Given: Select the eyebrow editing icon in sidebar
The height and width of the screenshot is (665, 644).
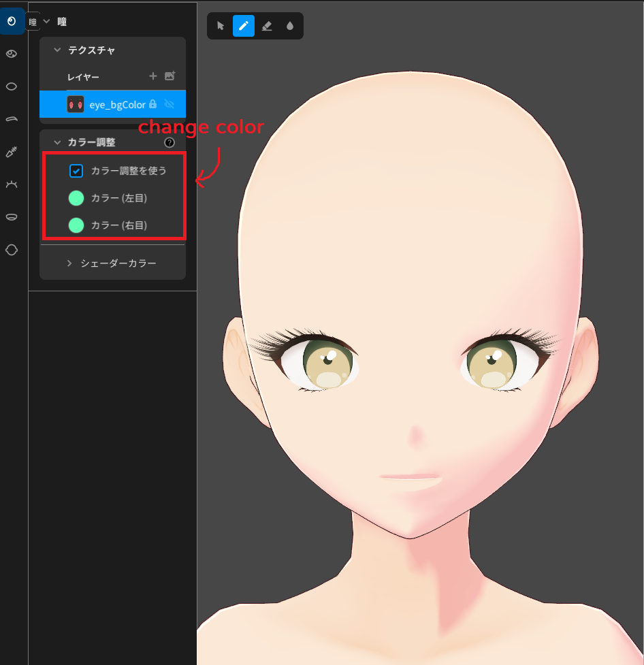Looking at the screenshot, I should 12,119.
